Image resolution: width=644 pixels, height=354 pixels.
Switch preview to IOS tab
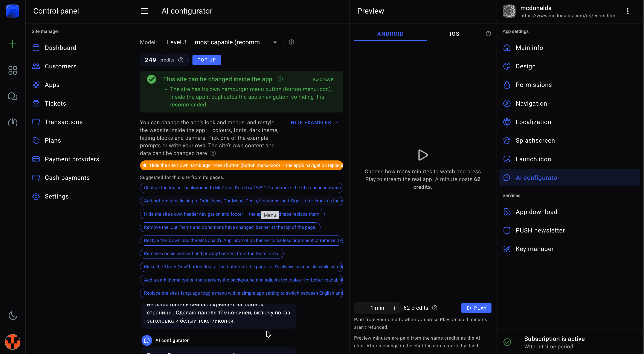454,34
